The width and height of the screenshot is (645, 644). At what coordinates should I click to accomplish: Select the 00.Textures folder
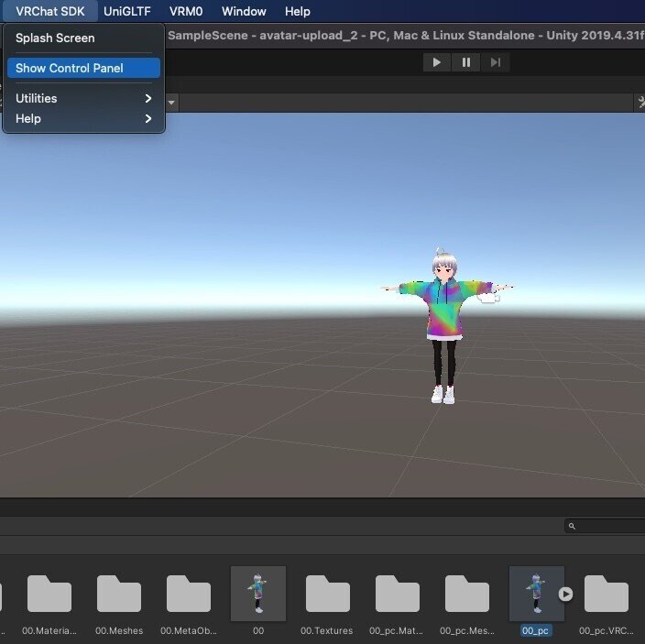328,594
